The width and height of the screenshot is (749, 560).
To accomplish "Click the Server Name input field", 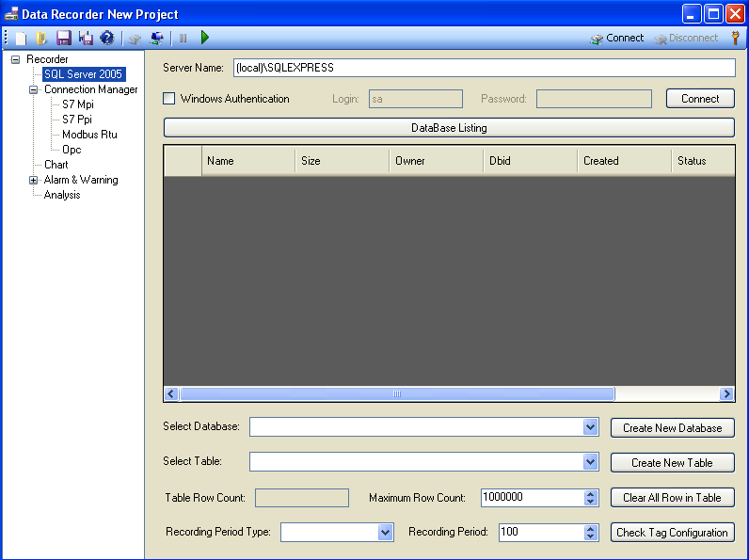I will tap(485, 68).
